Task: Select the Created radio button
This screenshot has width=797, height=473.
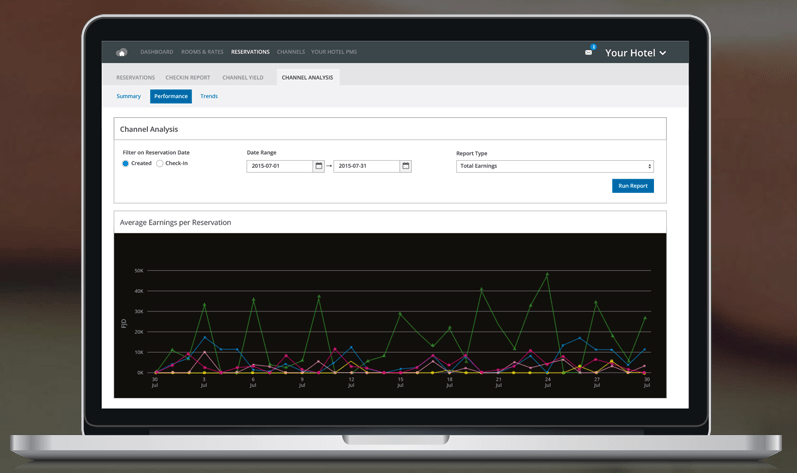Action: tap(126, 164)
